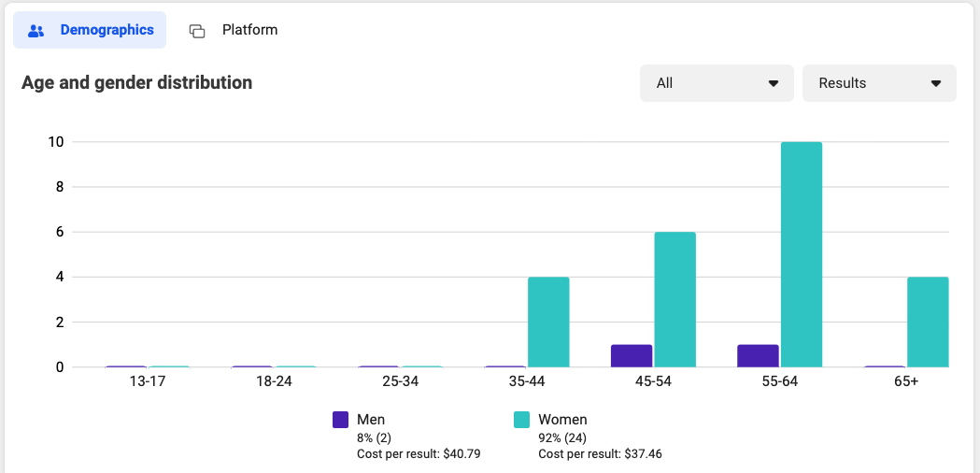Click the Men bar for 55-64
This screenshot has width=980, height=473.
pyautogui.click(x=759, y=356)
